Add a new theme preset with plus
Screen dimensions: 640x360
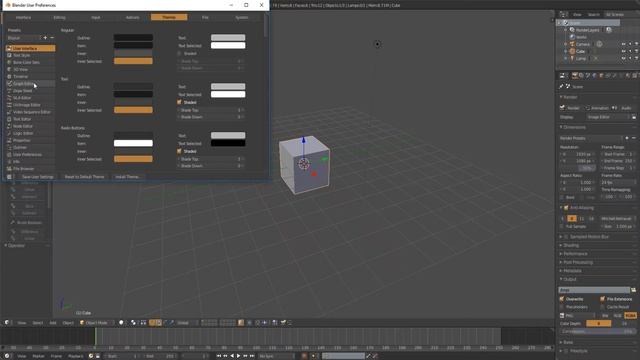45,38
